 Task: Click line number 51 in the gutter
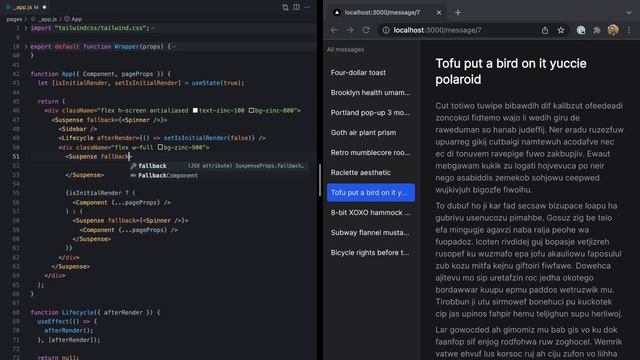[16, 156]
